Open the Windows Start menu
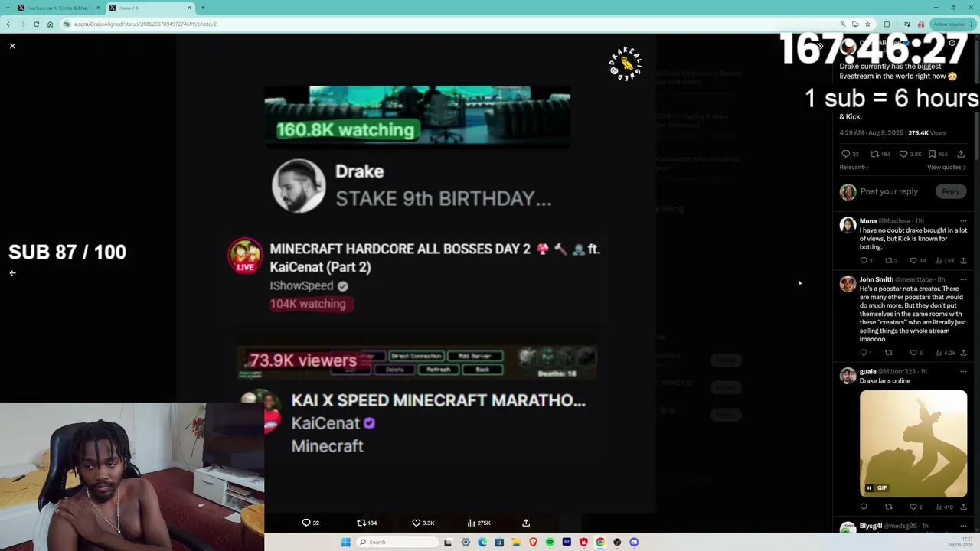 pyautogui.click(x=345, y=542)
